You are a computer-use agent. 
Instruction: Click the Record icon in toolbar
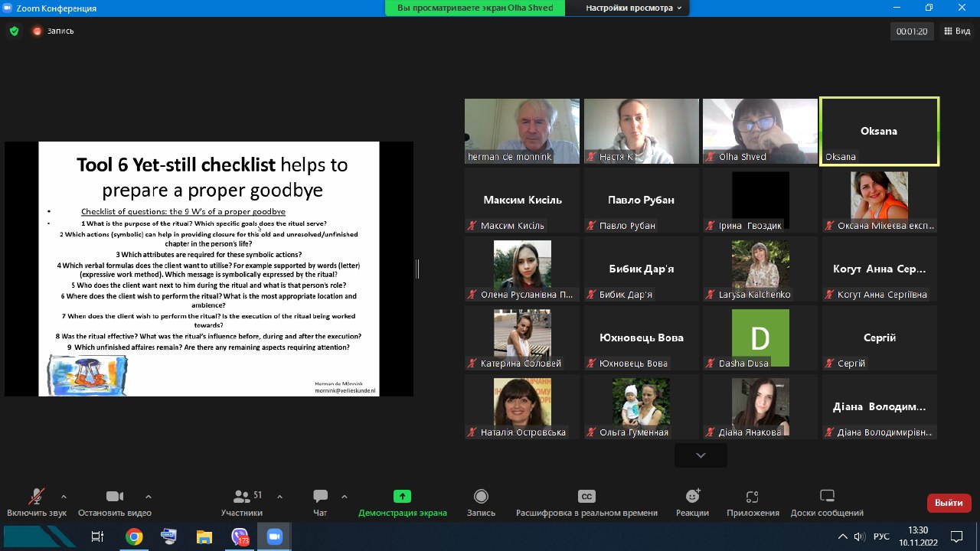(x=481, y=497)
